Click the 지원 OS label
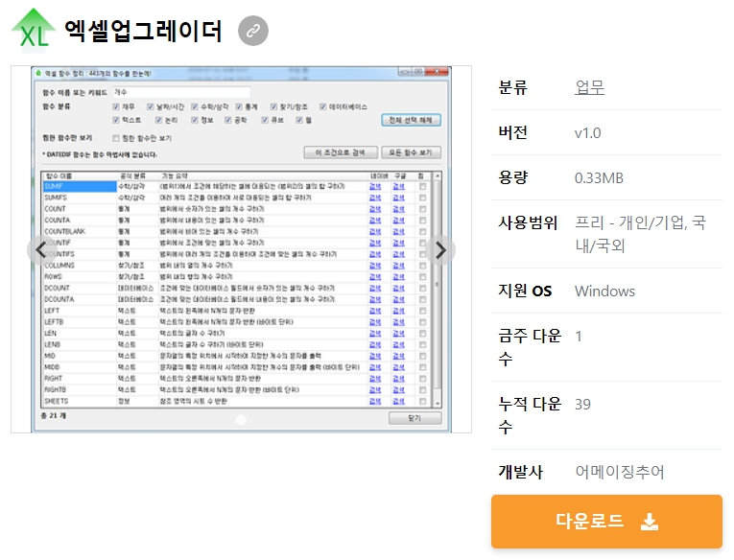Screen dimensions: 734x560 (525, 291)
